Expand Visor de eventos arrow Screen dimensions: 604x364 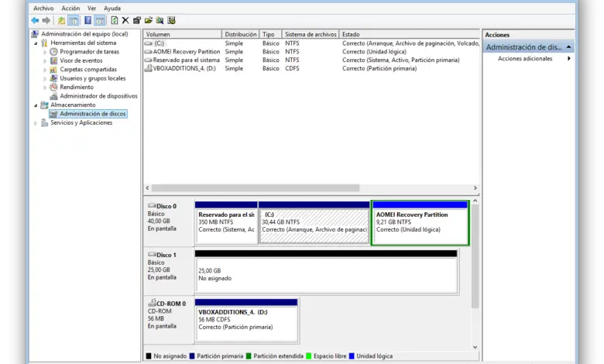[x=45, y=61]
